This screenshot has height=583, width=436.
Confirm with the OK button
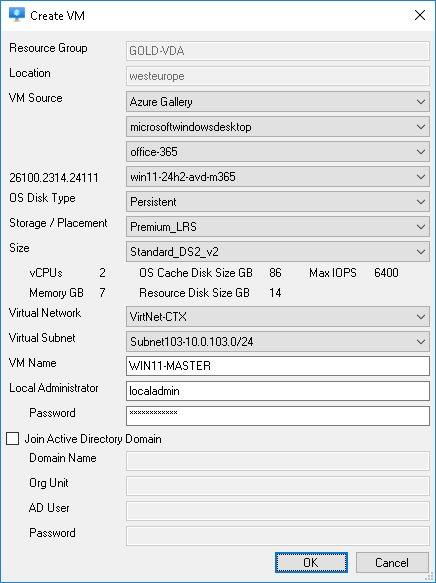tap(311, 563)
